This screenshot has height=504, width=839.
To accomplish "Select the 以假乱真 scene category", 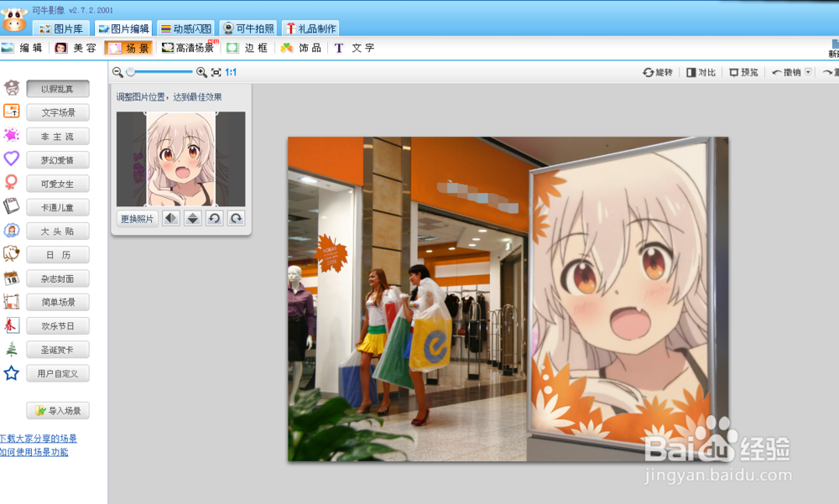I will pos(58,89).
